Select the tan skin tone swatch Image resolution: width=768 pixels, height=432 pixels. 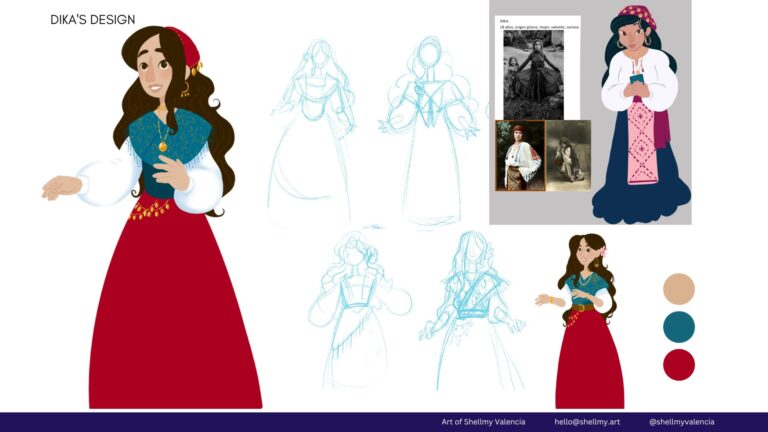679,288
